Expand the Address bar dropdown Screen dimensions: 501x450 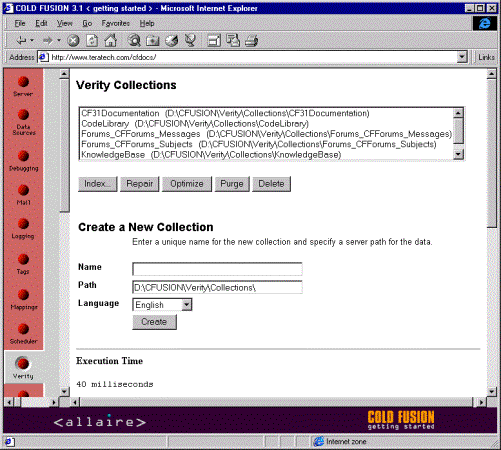click(462, 57)
